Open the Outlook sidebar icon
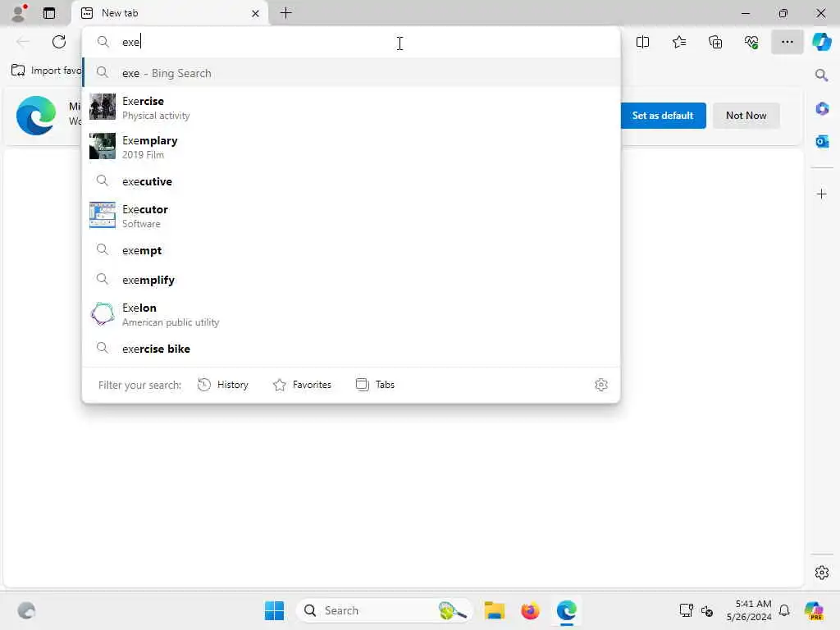This screenshot has height=630, width=840. click(821, 141)
